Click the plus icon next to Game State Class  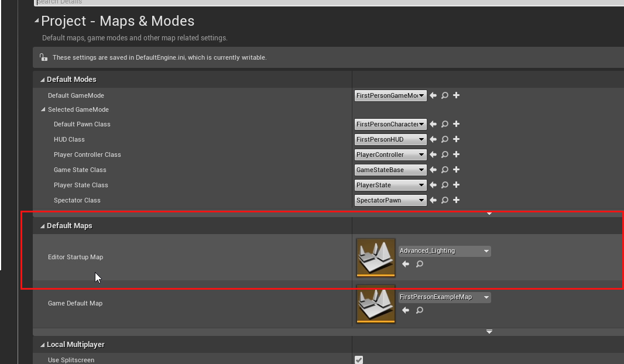point(456,170)
